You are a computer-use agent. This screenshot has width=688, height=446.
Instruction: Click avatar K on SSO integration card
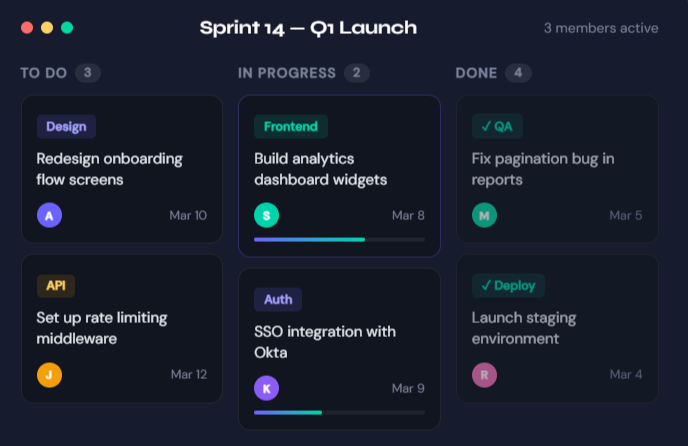click(266, 388)
